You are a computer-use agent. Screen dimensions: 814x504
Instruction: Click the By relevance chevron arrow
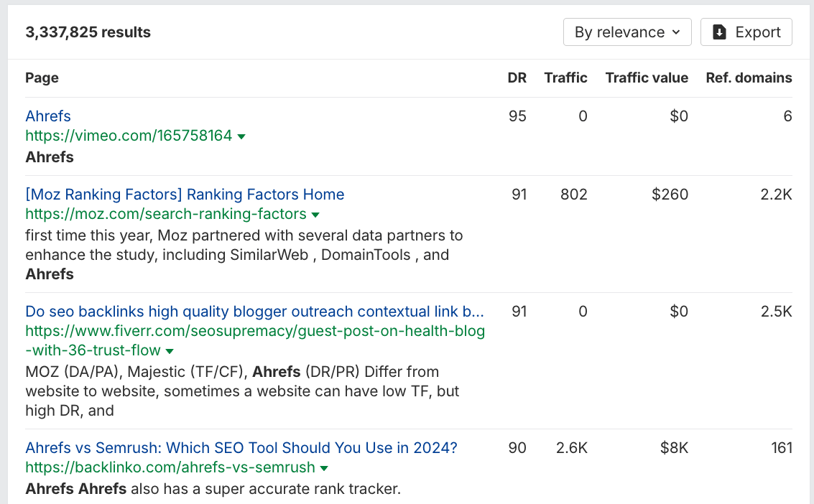coord(675,32)
